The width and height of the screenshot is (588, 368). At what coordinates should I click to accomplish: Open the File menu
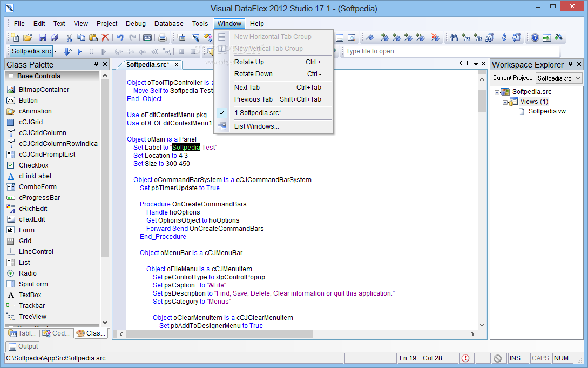19,24
